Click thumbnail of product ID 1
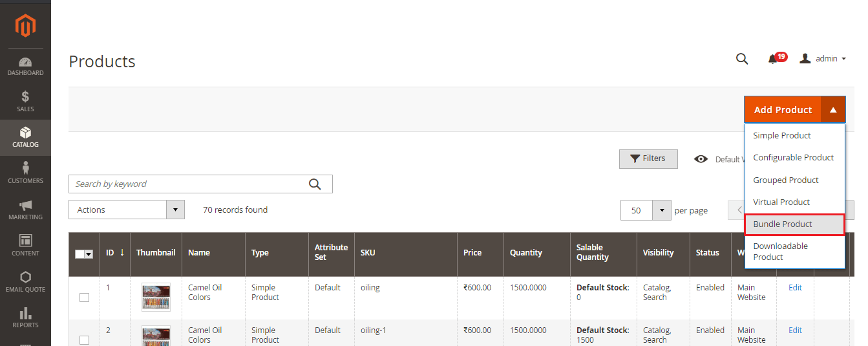The image size is (868, 346). tap(156, 297)
